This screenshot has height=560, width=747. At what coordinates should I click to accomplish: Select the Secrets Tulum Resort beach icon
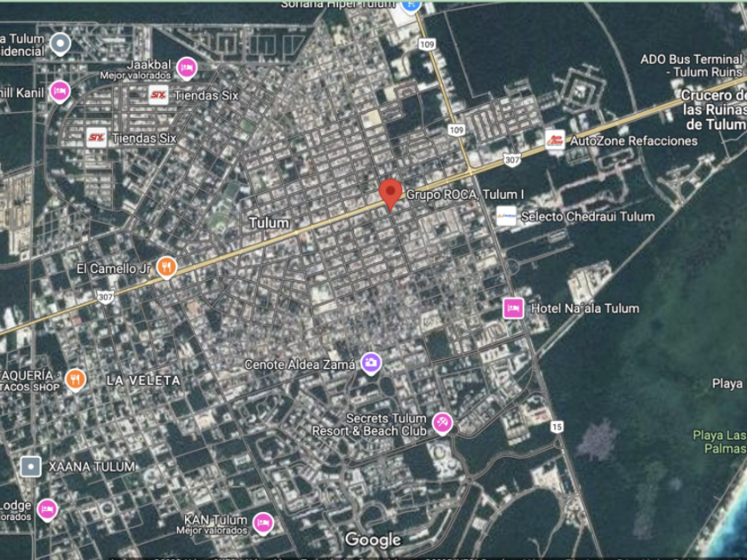[x=442, y=423]
